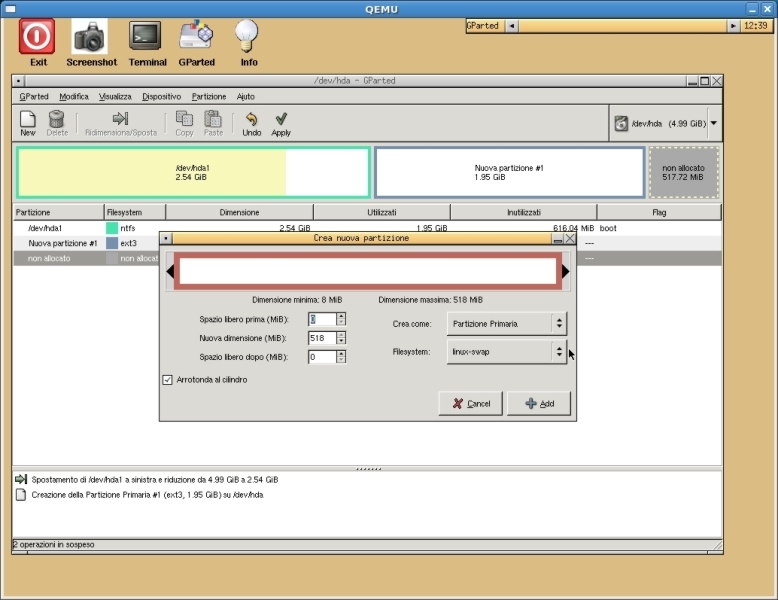Open the Crea come dropdown
Screen dimensions: 778x600
pos(507,324)
